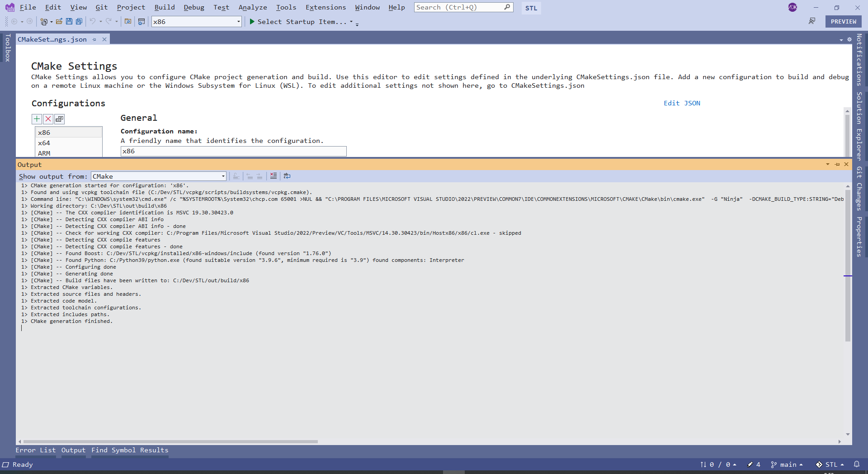Click the Open Folder search icon in toolbar
The height and width of the screenshot is (474, 868).
tap(128, 21)
